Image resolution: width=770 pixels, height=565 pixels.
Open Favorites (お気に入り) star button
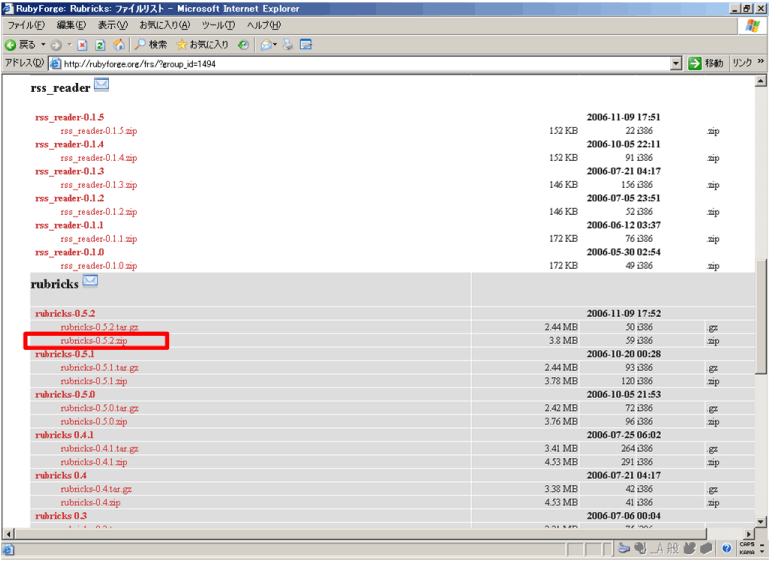[x=202, y=45]
